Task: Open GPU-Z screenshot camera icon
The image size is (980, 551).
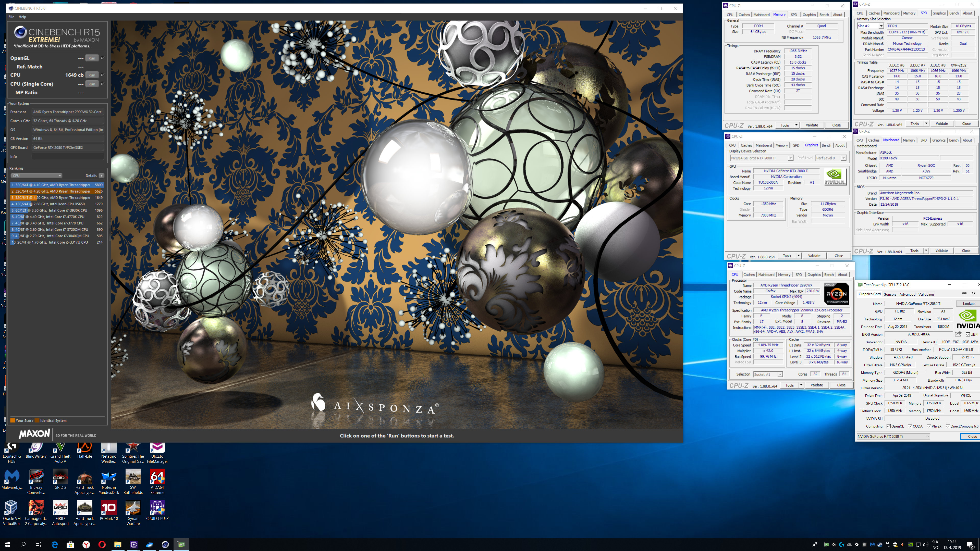Action: [964, 293]
